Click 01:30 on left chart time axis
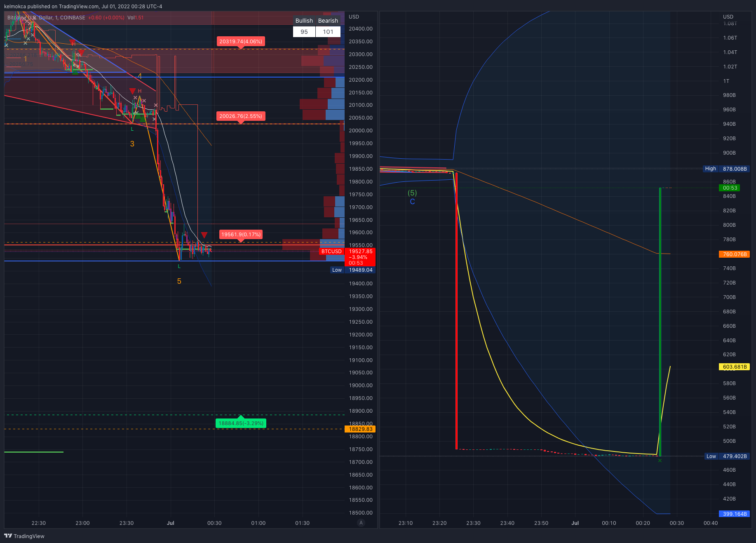The height and width of the screenshot is (543, 756). pyautogui.click(x=302, y=523)
